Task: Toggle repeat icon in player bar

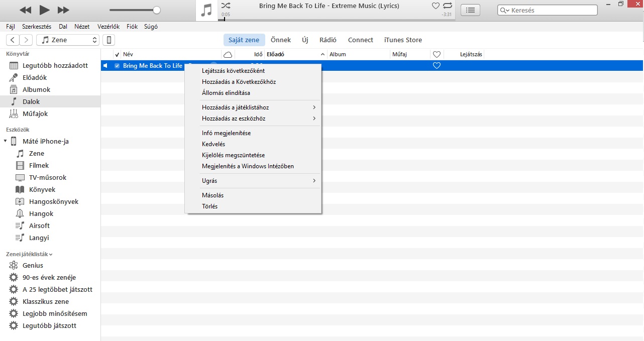Action: tap(448, 6)
